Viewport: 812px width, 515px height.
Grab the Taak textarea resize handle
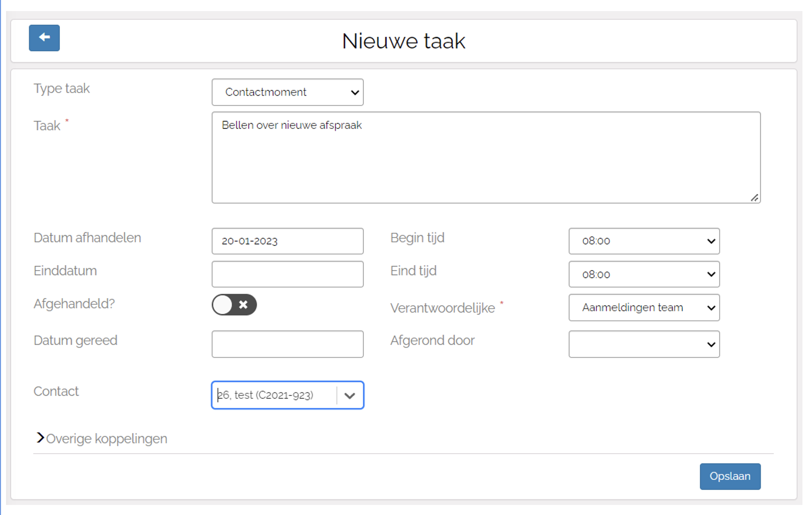coord(754,198)
